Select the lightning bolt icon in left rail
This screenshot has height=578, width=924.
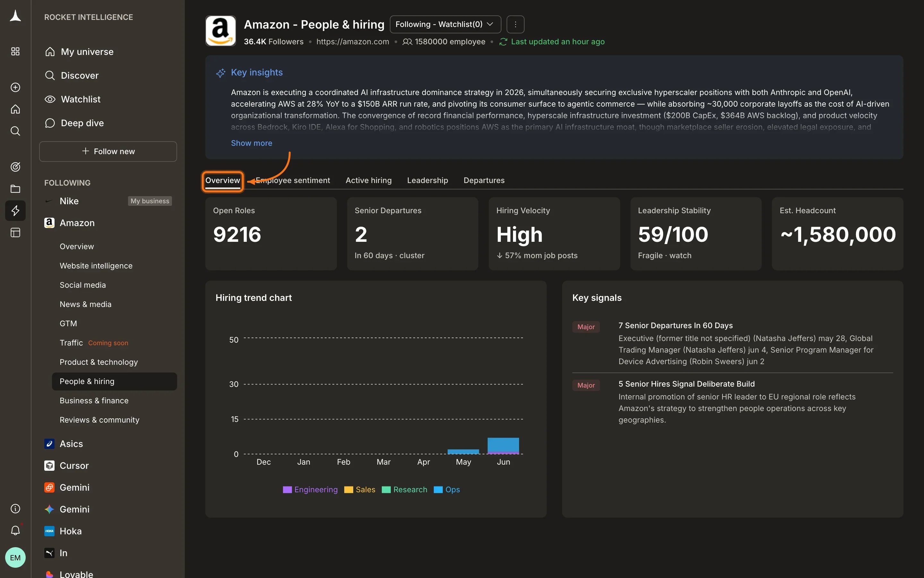15,211
